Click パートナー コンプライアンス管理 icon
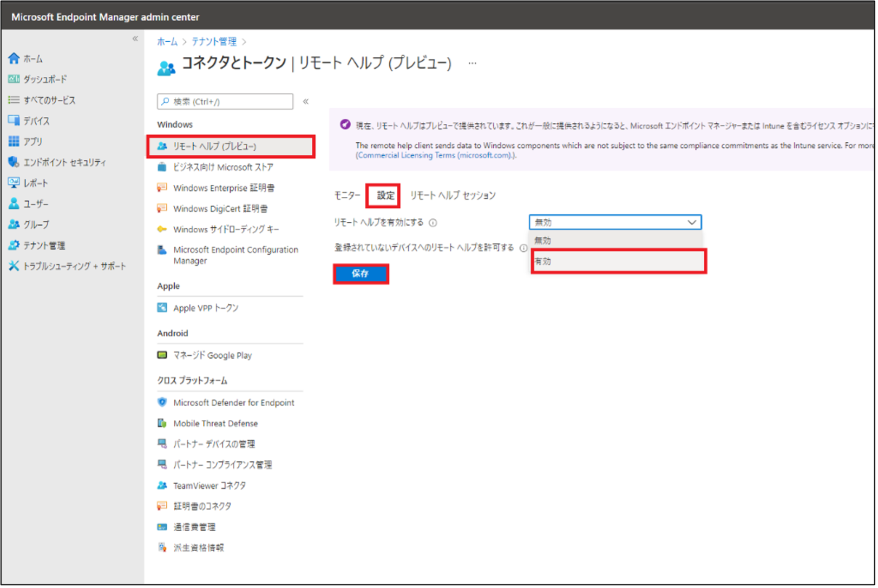The width and height of the screenshot is (878, 588). coord(162,465)
